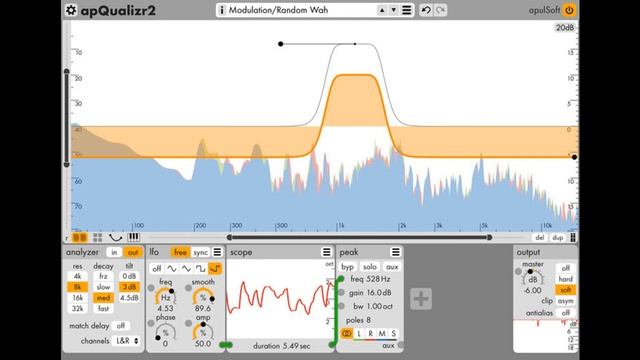
Task: Toggle peak filter byp button
Action: pos(347,267)
